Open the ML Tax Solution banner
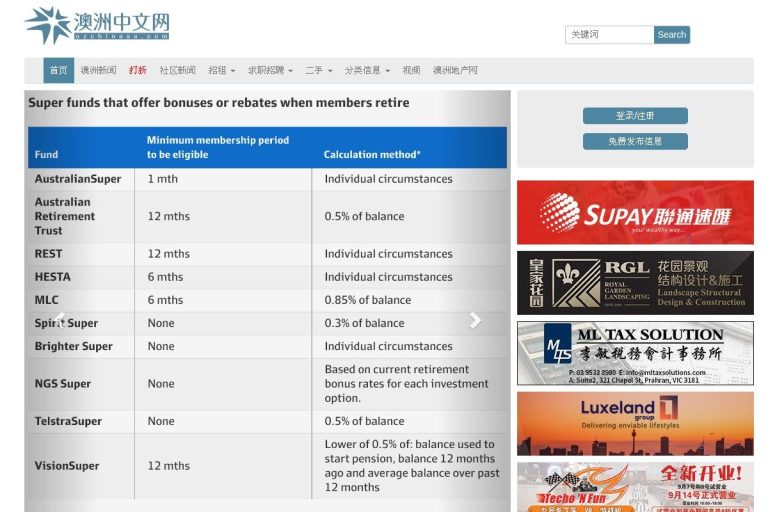Screen dimensions: 768x512 (x=635, y=353)
